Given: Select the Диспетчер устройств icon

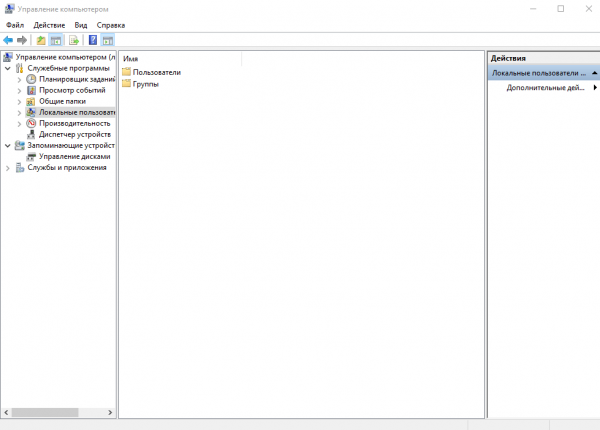Looking at the screenshot, I should 31,134.
